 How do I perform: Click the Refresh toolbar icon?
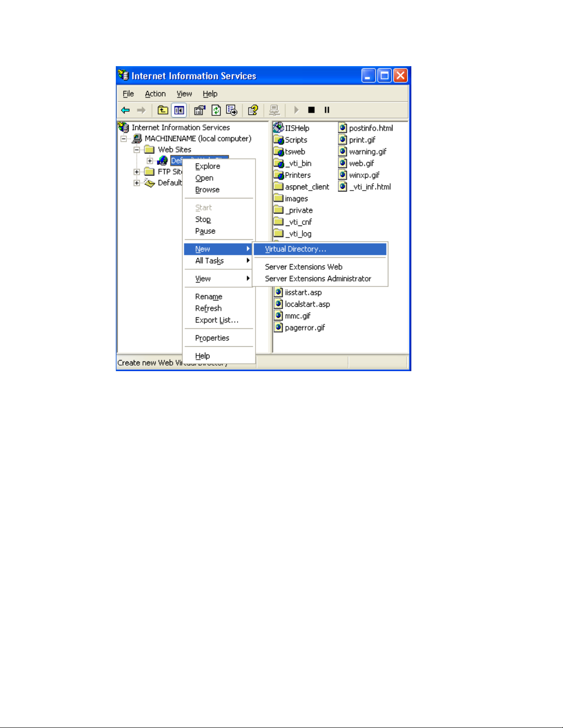click(216, 110)
